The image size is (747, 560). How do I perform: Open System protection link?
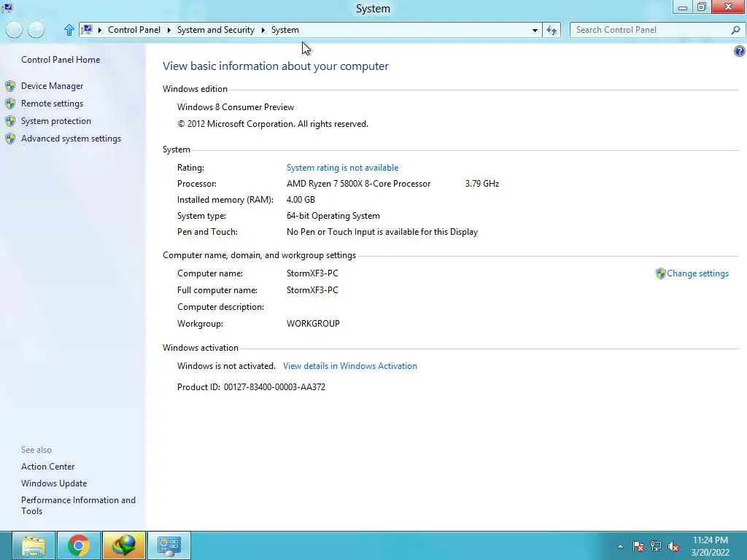[55, 121]
